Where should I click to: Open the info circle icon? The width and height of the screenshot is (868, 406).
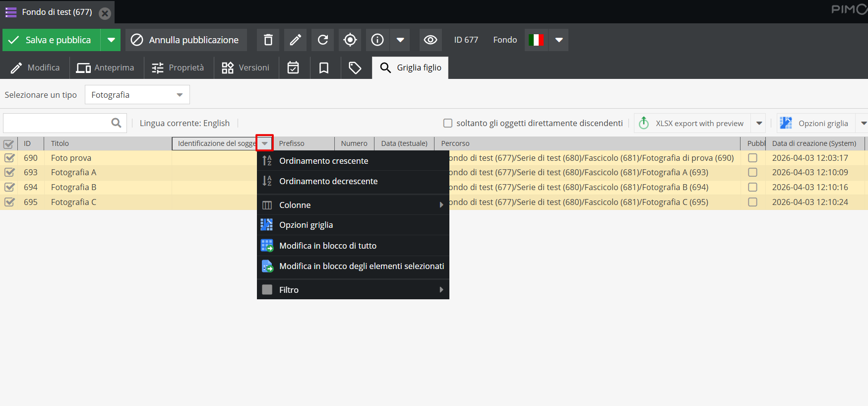(x=377, y=40)
